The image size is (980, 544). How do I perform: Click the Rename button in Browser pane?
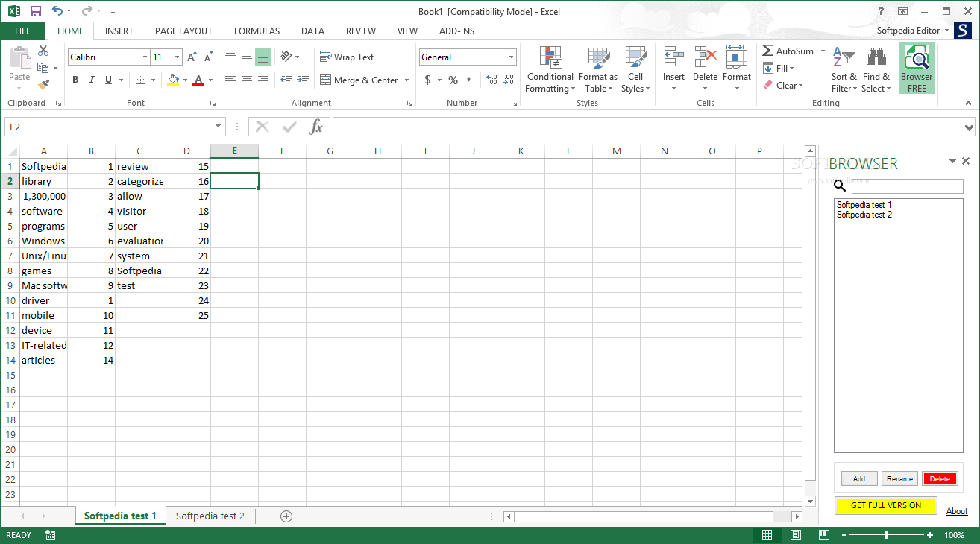coord(899,479)
